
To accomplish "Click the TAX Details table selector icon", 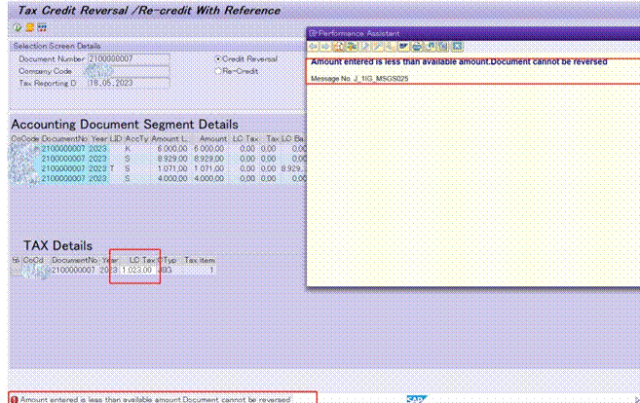I will coord(16,260).
